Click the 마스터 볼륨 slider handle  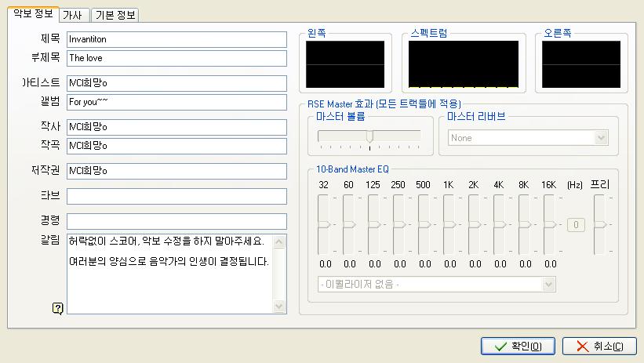[x=369, y=136]
